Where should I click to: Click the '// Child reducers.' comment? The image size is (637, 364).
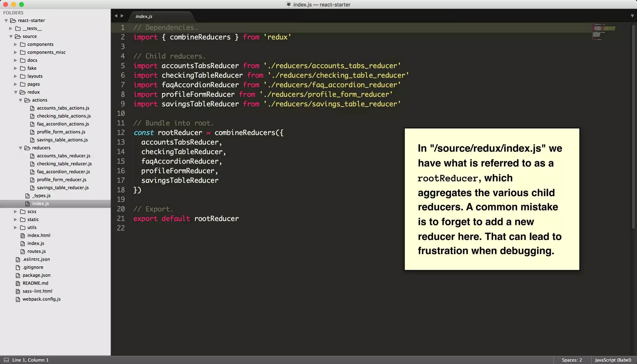click(x=170, y=56)
